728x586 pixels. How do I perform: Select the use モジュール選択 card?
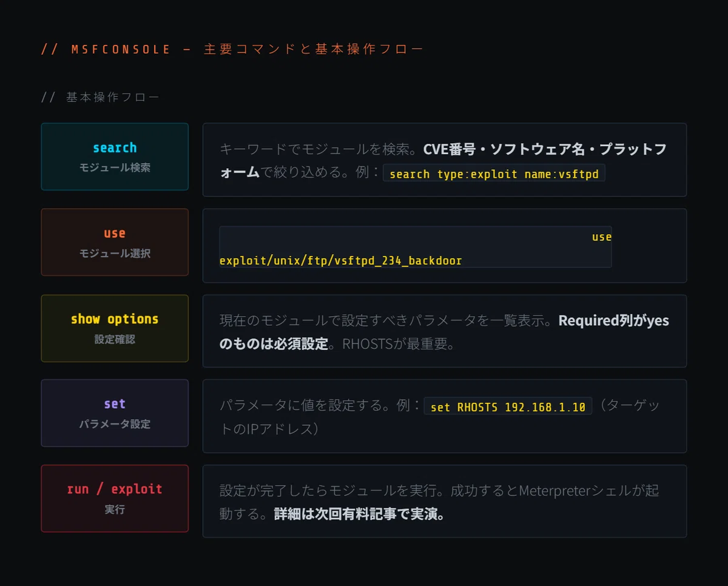[115, 242]
